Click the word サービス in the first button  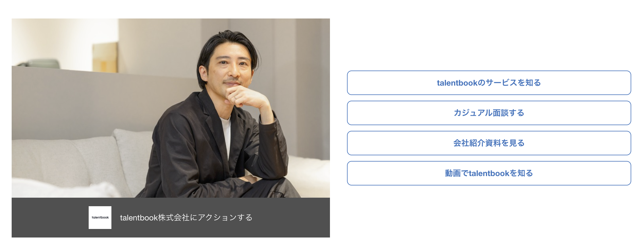coord(501,83)
